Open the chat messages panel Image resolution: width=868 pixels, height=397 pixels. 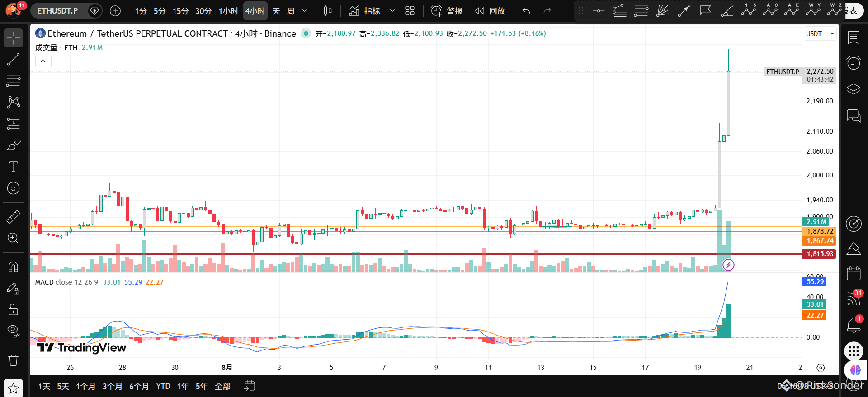[854, 116]
